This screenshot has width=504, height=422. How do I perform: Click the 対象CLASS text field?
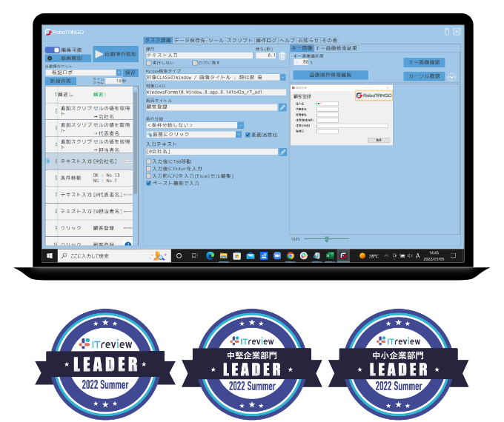click(216, 92)
